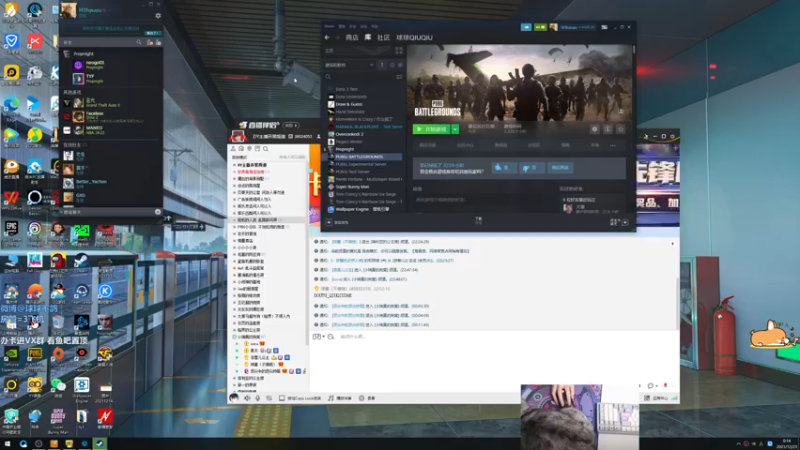Click the search icon in channel list toolbar
The width and height of the screenshot is (800, 450).
266,148
